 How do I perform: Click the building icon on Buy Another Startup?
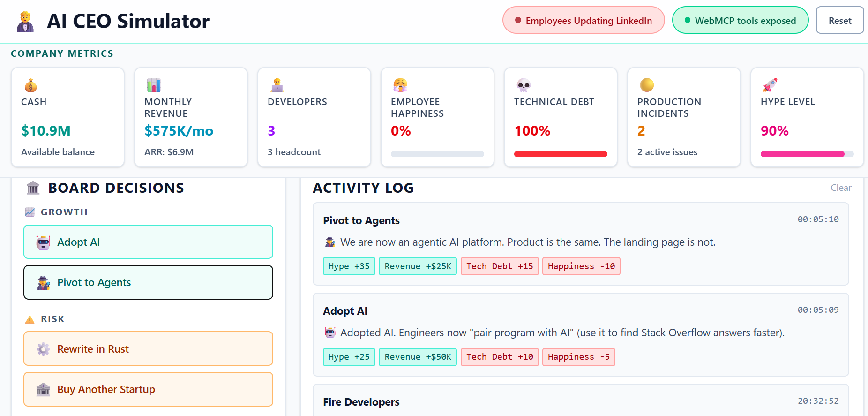coord(43,390)
